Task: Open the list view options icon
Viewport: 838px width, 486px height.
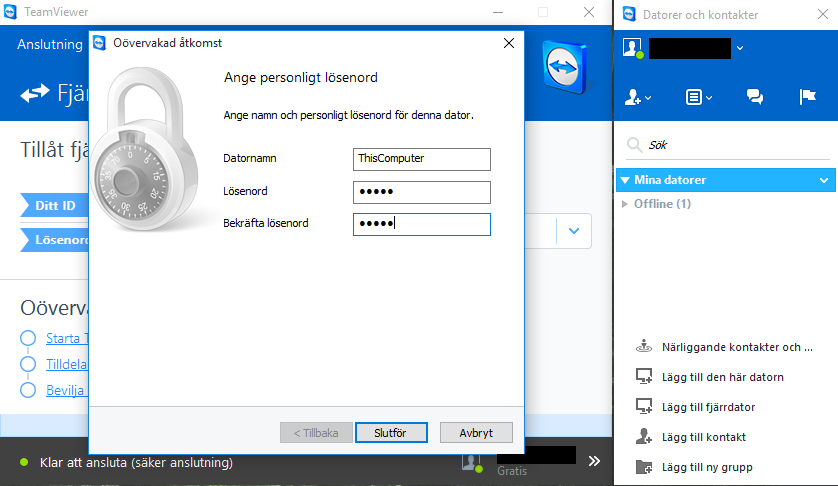Action: [x=699, y=97]
